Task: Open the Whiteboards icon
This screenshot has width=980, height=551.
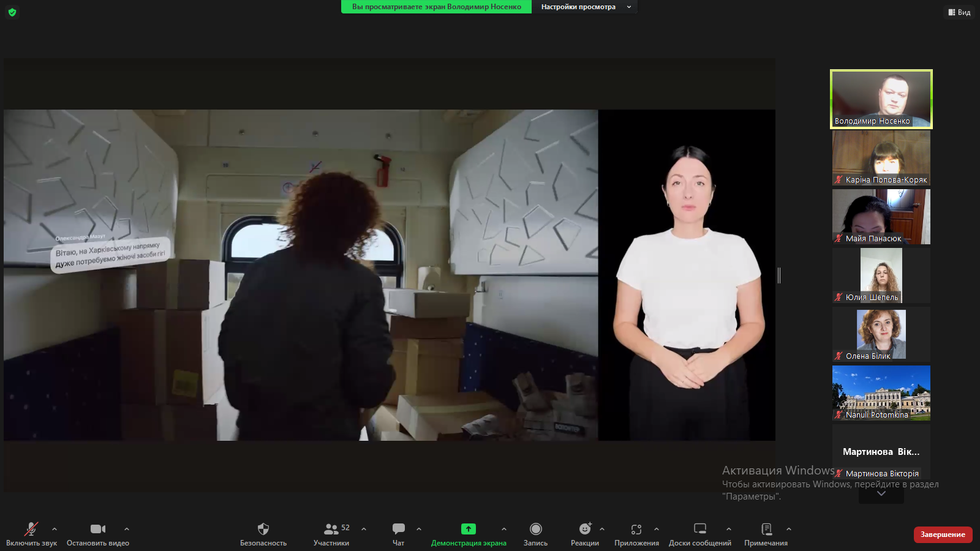Action: (699, 529)
